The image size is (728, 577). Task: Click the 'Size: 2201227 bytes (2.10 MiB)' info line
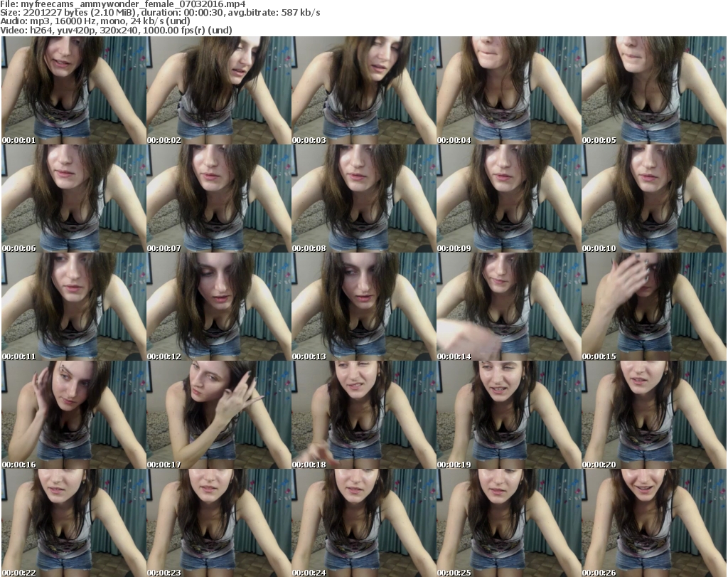tap(160, 13)
